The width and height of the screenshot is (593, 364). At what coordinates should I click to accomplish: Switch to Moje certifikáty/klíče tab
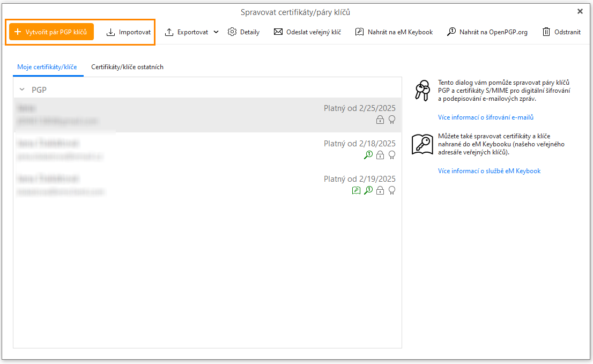click(x=47, y=67)
